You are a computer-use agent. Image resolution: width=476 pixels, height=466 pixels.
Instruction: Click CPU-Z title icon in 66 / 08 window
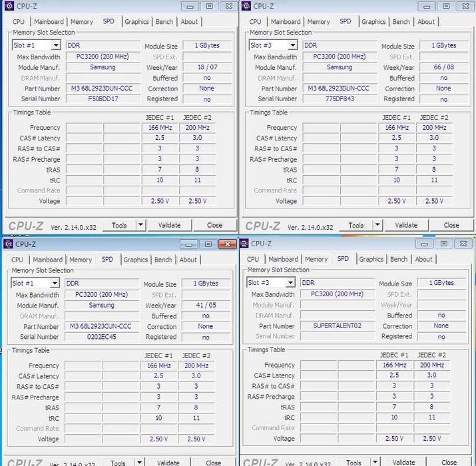click(x=246, y=6)
